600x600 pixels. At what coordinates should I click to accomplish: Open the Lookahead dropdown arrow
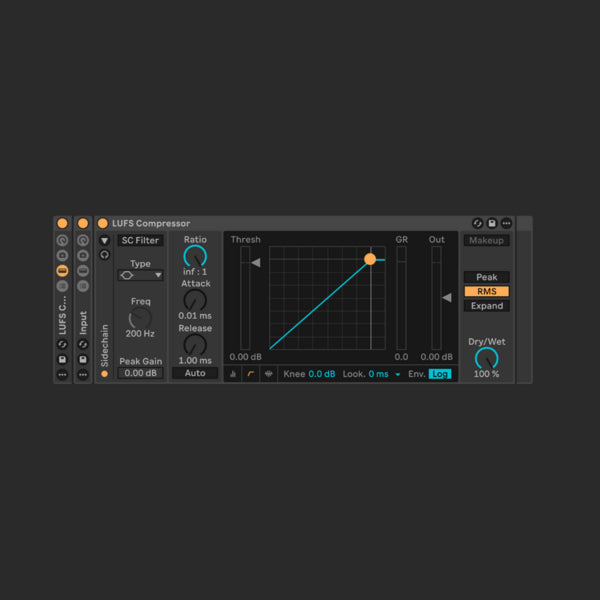coord(397,374)
